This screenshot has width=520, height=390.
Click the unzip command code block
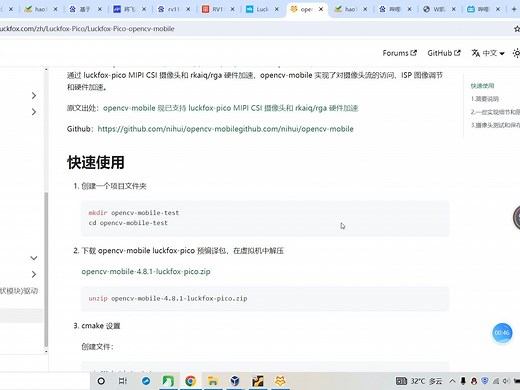pos(265,298)
